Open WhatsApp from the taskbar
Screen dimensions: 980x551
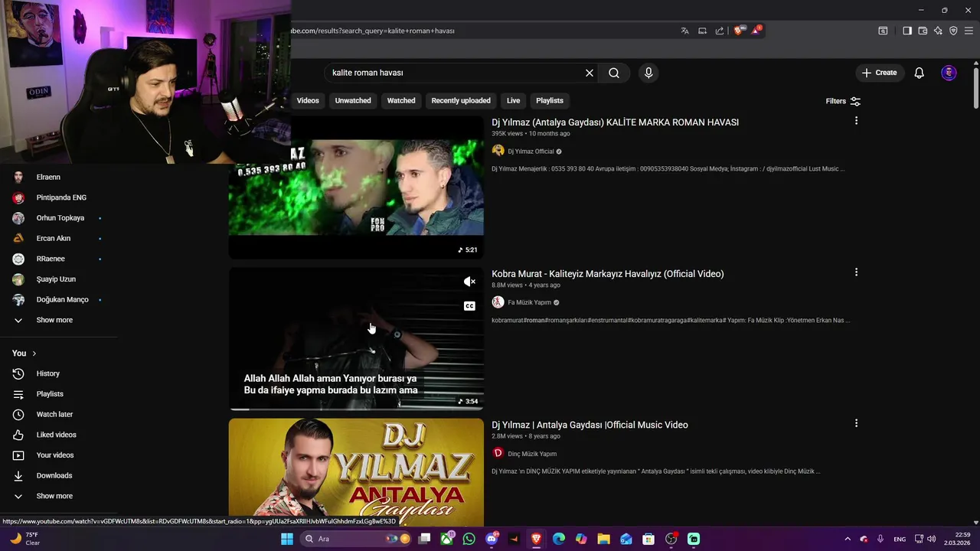pyautogui.click(x=469, y=539)
